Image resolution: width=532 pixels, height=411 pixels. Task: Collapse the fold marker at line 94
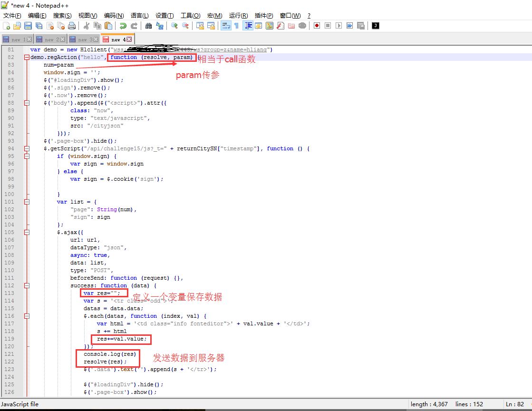(27, 148)
